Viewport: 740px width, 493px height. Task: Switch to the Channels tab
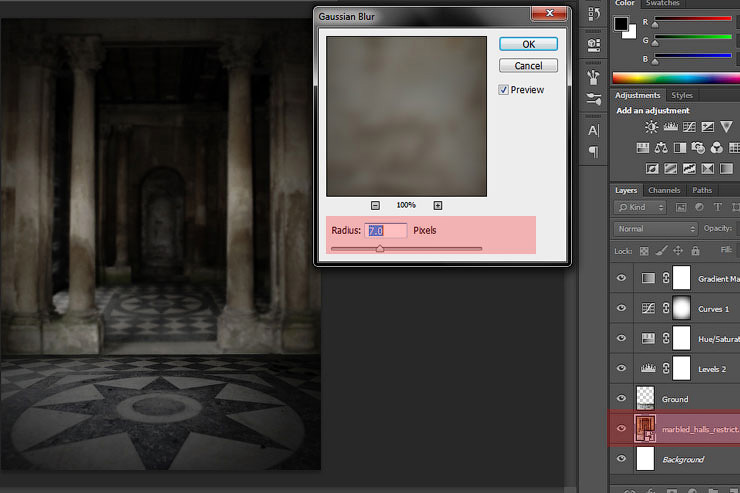664,190
